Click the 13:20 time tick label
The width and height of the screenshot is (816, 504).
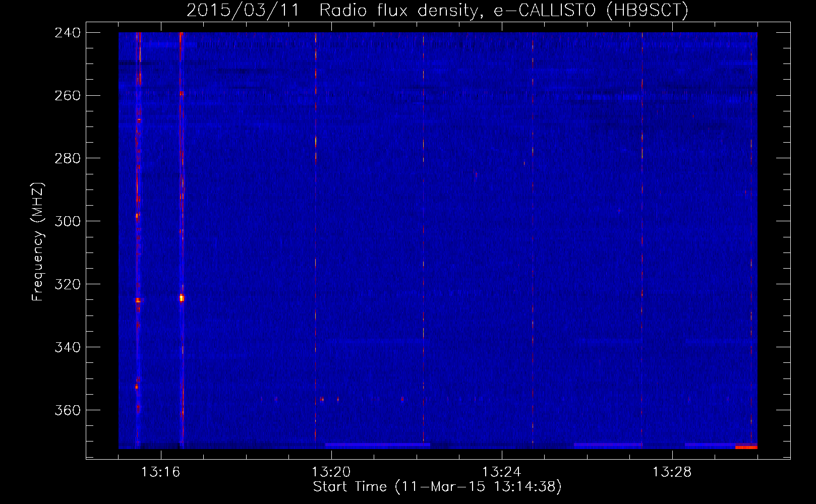331,472
